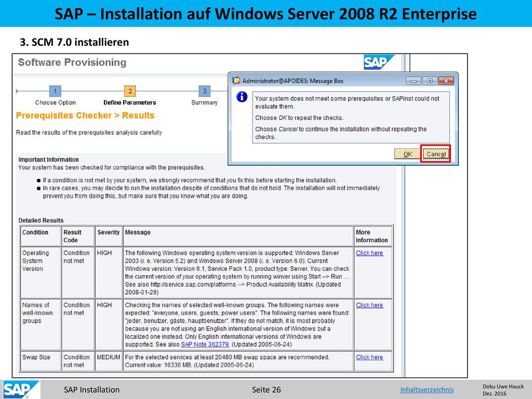
Task: Click the Software Provisioning title
Action: [x=72, y=62]
